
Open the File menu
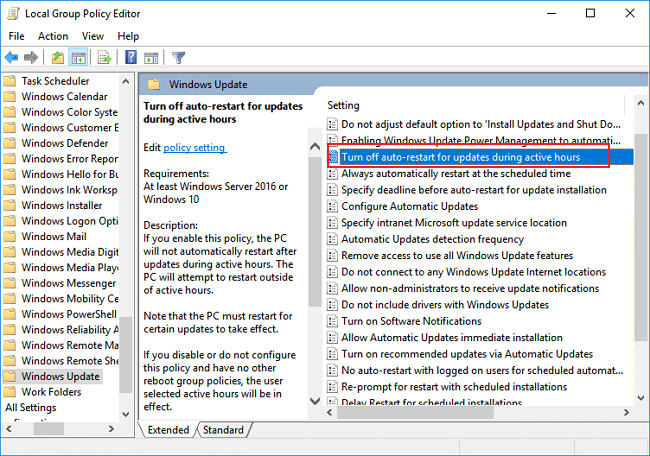(x=17, y=36)
